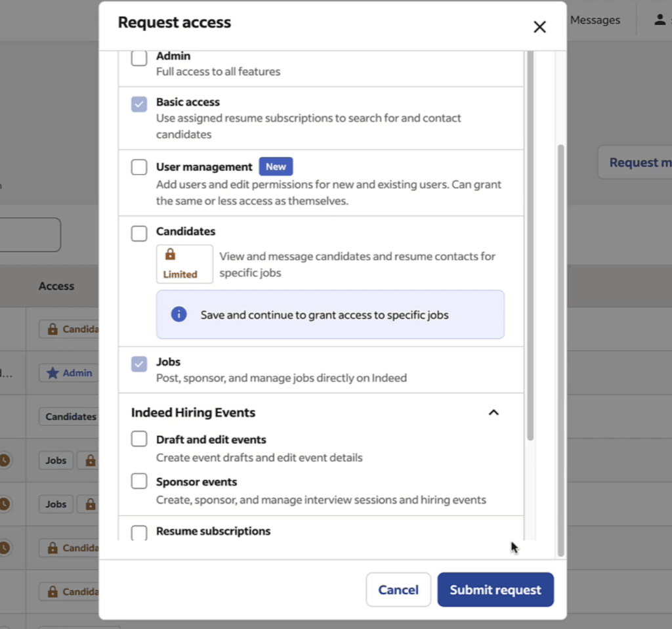Click the Submit request button
The height and width of the screenshot is (629, 672).
coord(495,590)
